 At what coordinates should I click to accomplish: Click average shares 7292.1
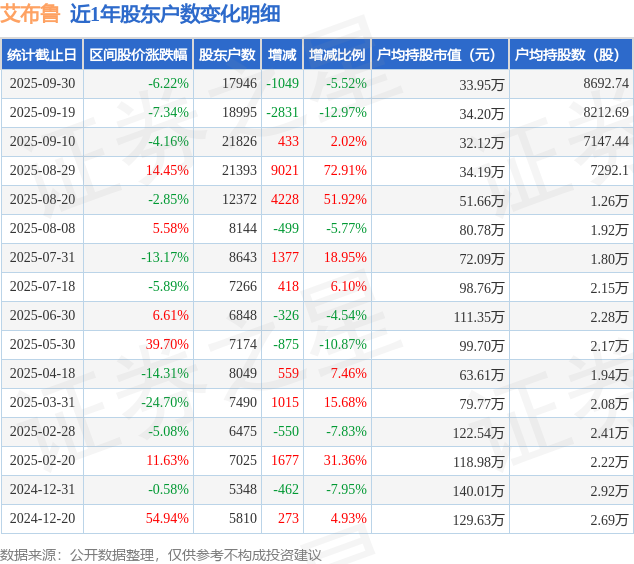click(x=609, y=170)
